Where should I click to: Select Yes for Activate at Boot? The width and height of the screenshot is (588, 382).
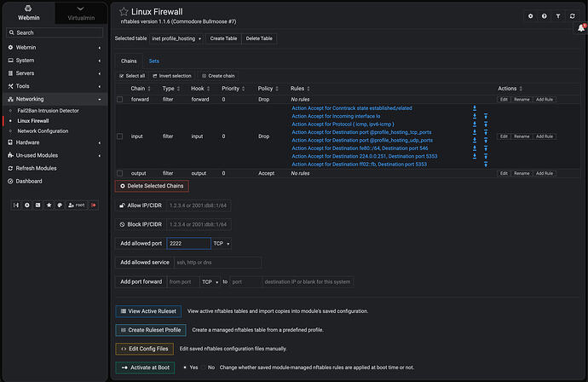coord(185,368)
